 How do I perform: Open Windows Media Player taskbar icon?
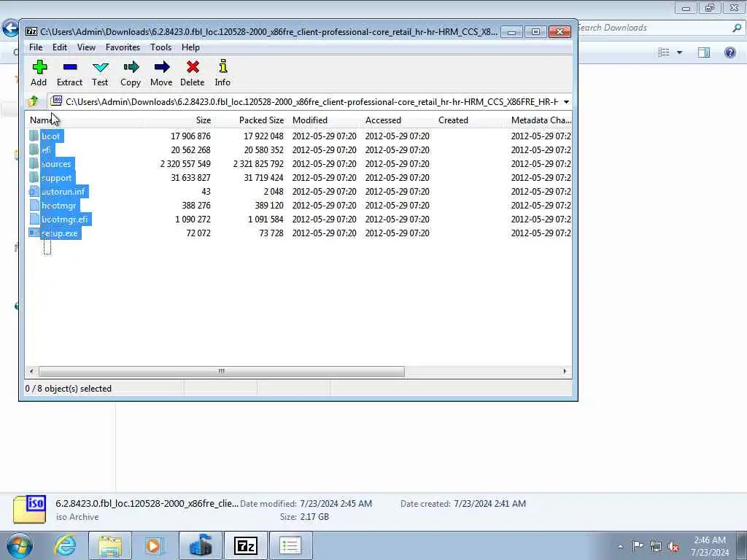(x=155, y=545)
